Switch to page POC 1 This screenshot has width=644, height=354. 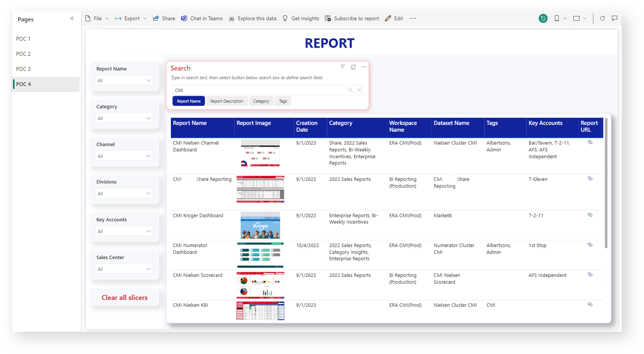(x=46, y=39)
